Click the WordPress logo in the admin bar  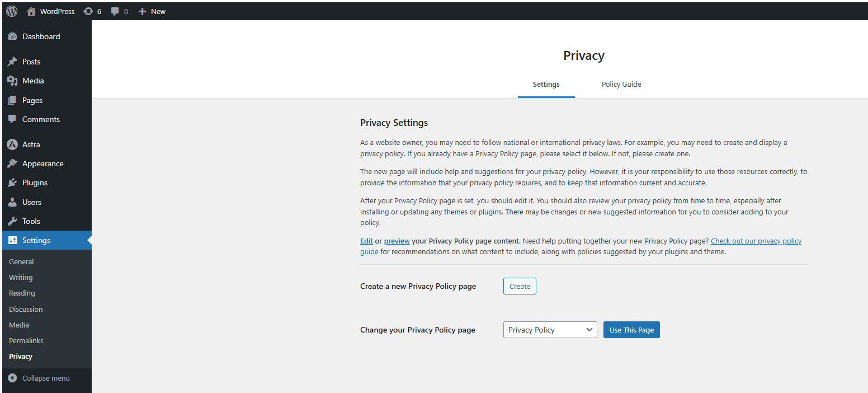tap(11, 11)
